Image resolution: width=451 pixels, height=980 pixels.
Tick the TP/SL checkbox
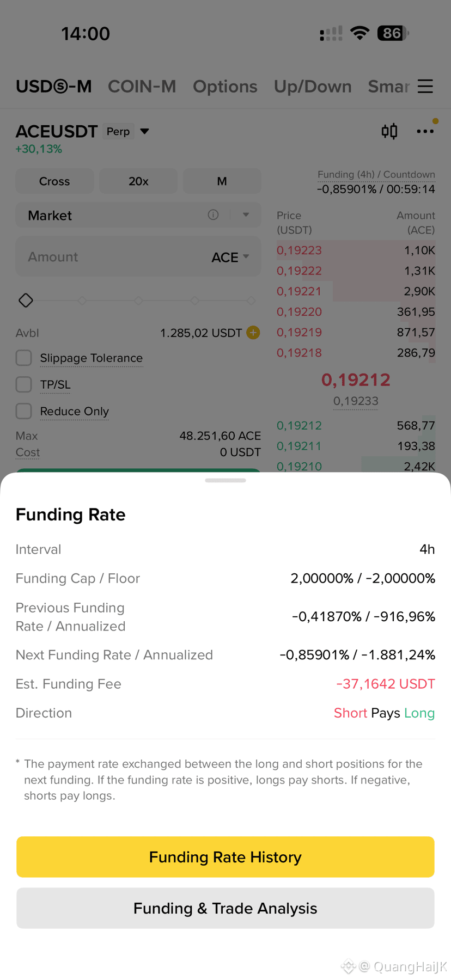click(x=24, y=384)
